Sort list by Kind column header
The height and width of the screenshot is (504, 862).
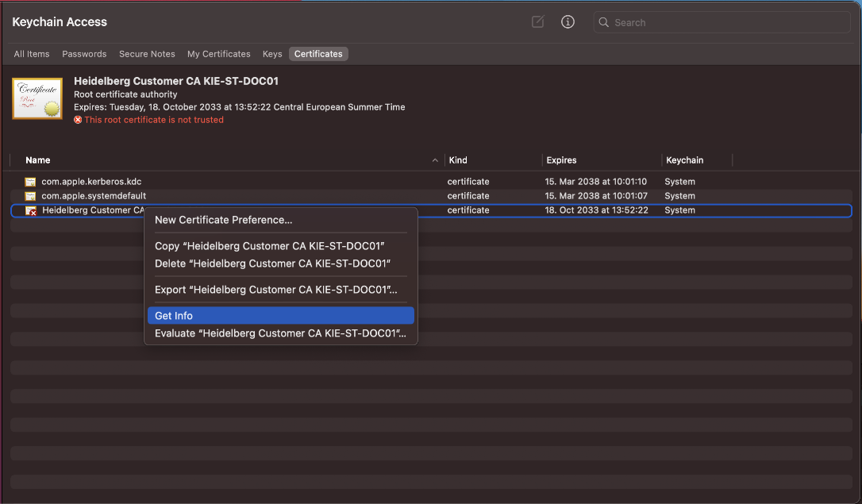point(458,160)
